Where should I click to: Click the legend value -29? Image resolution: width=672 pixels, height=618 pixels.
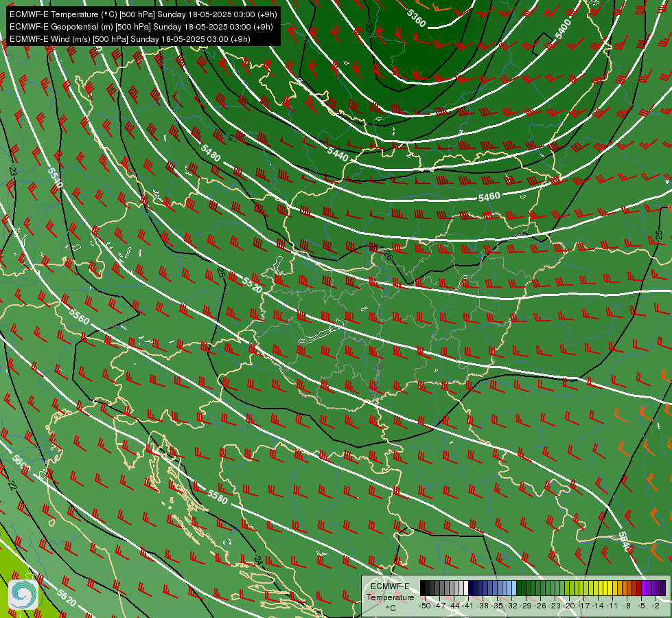point(526,606)
